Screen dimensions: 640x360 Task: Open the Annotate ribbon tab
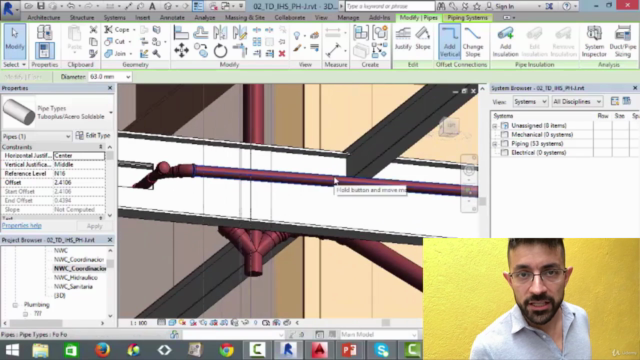pyautogui.click(x=172, y=18)
